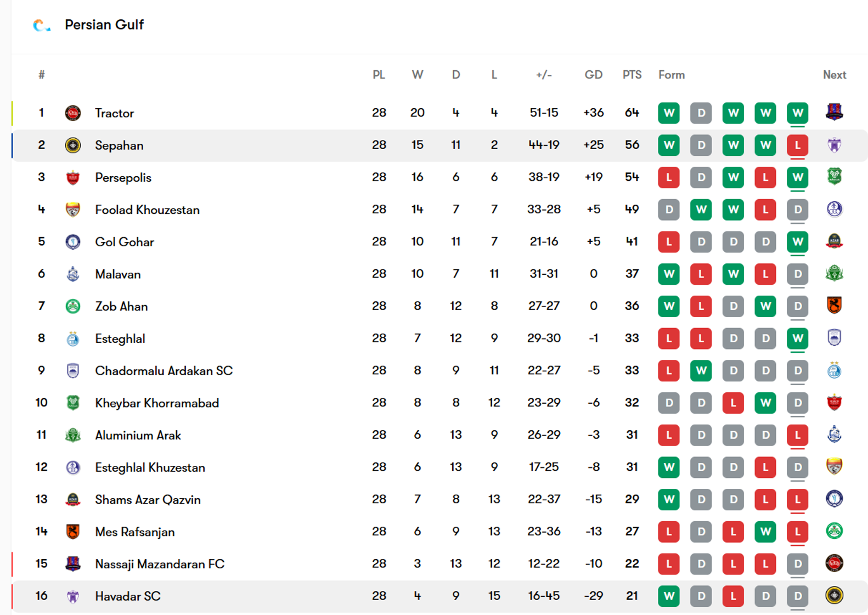This screenshot has width=868, height=615.
Task: Click the GD column header
Action: [593, 75]
